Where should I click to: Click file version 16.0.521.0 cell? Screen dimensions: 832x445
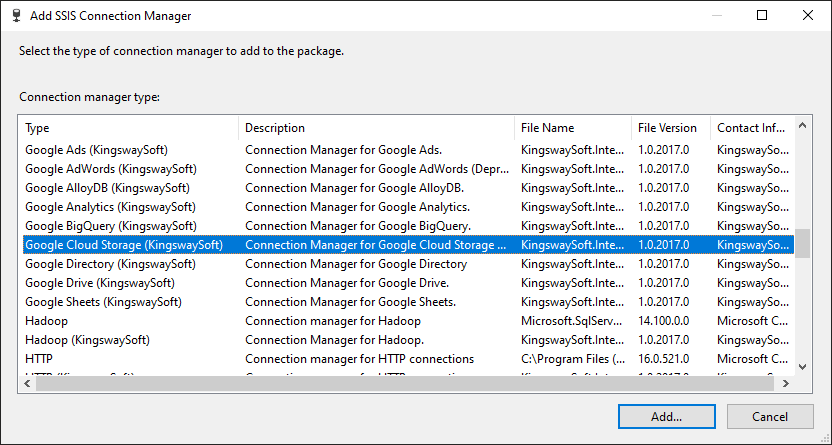tap(663, 359)
